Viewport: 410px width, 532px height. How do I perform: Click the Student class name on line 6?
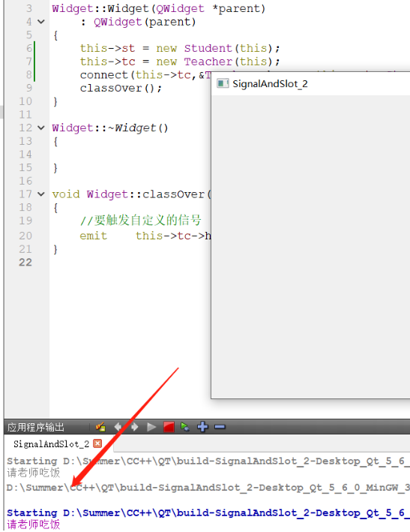(208, 48)
